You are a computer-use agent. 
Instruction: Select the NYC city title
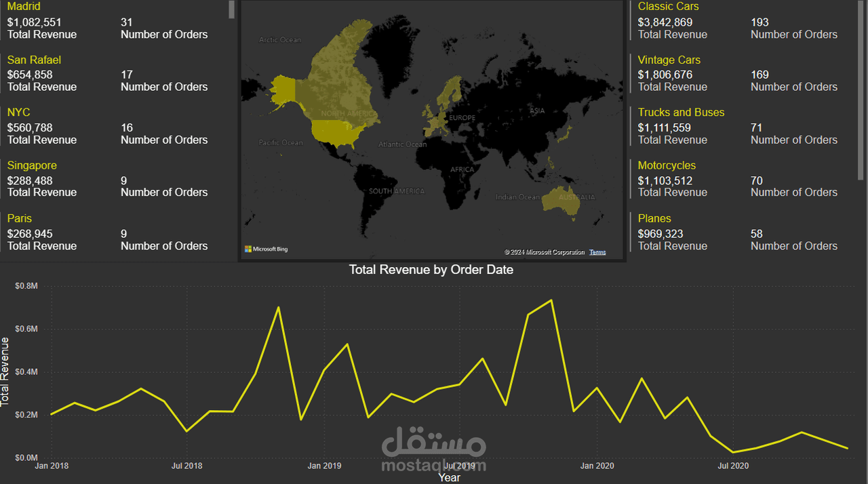(19, 113)
